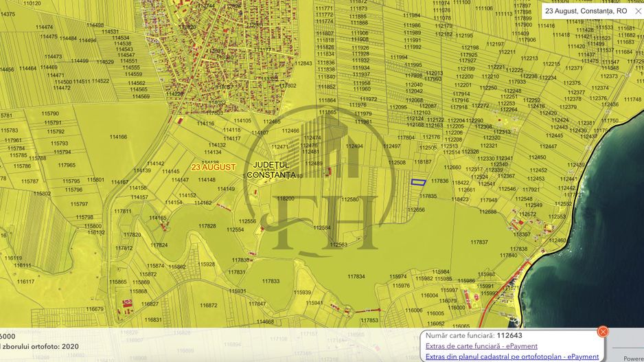Select parcel 117837 on the map
644x362 pixels.
click(x=479, y=242)
